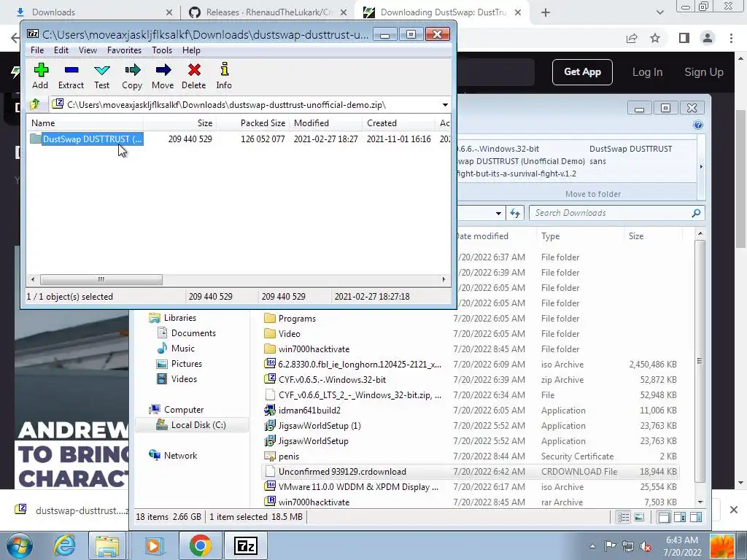Click the 7-Zip taskbar icon
Screen dimensions: 747x560
coord(246,545)
